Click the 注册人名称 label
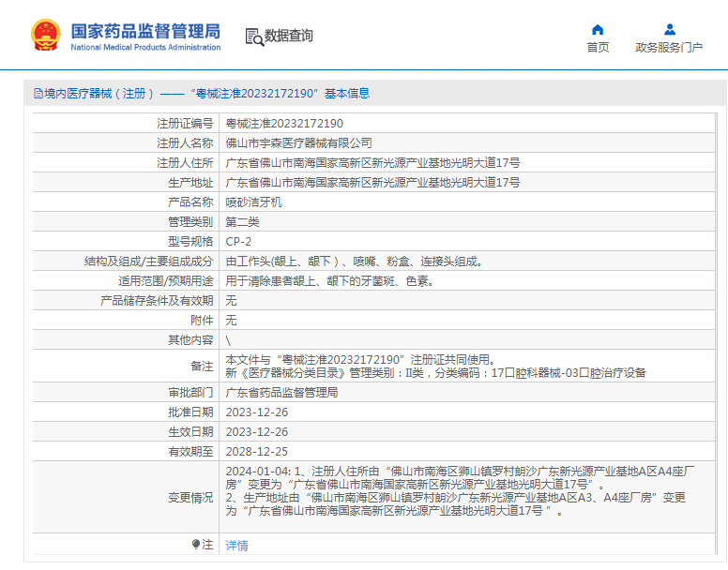This screenshot has height=570, width=728. tap(185, 143)
